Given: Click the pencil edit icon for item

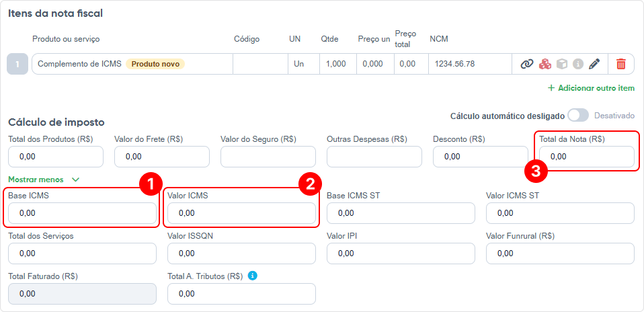Looking at the screenshot, I should (594, 64).
